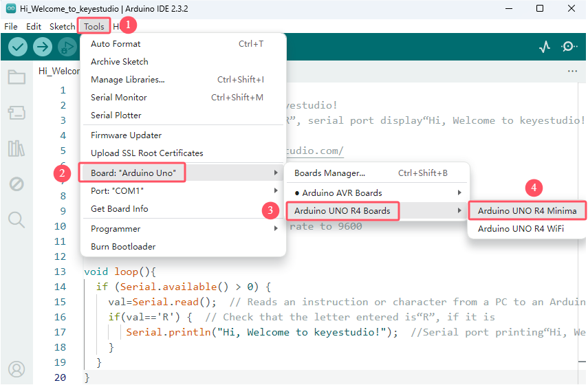
Task: Open the Sketchbook folder sidebar icon
Action: 17,77
